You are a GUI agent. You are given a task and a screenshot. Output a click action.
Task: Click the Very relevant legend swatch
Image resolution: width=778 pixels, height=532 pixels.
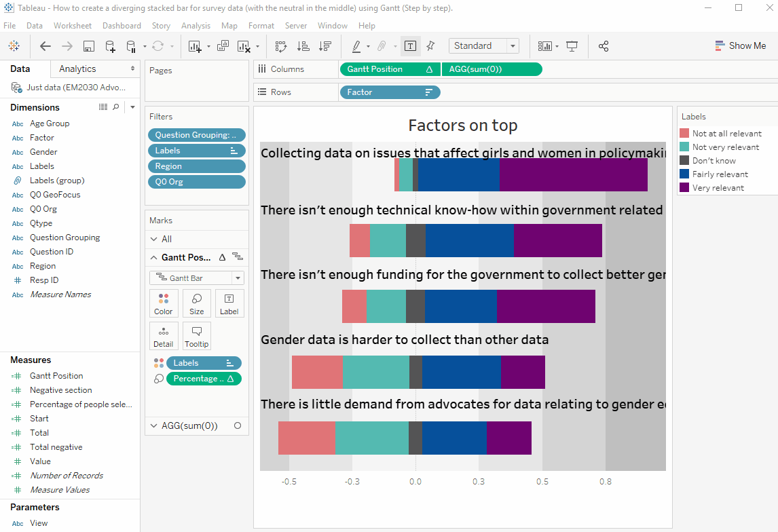point(684,187)
